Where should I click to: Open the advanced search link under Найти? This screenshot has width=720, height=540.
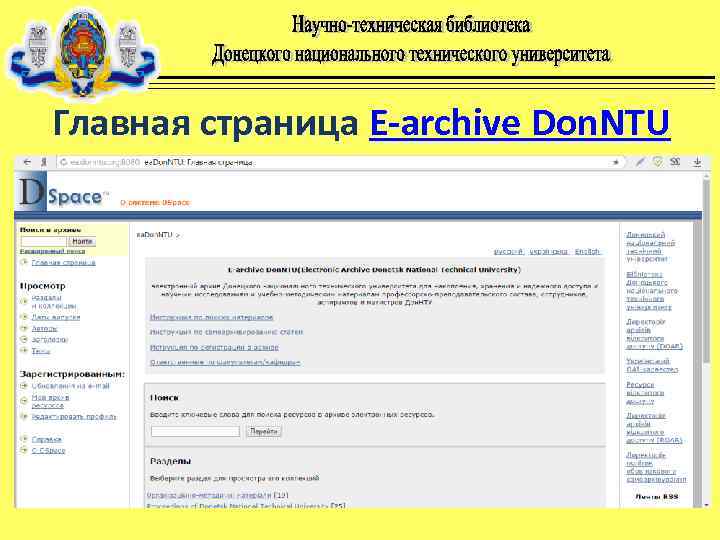52,251
